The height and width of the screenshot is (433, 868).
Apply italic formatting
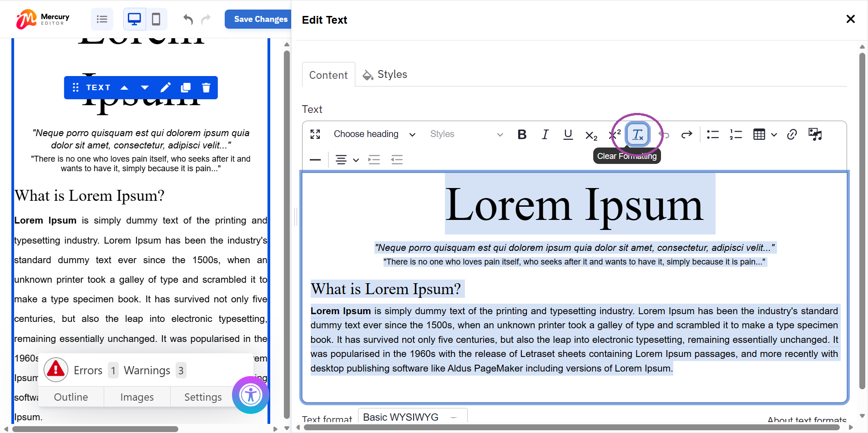click(x=545, y=134)
